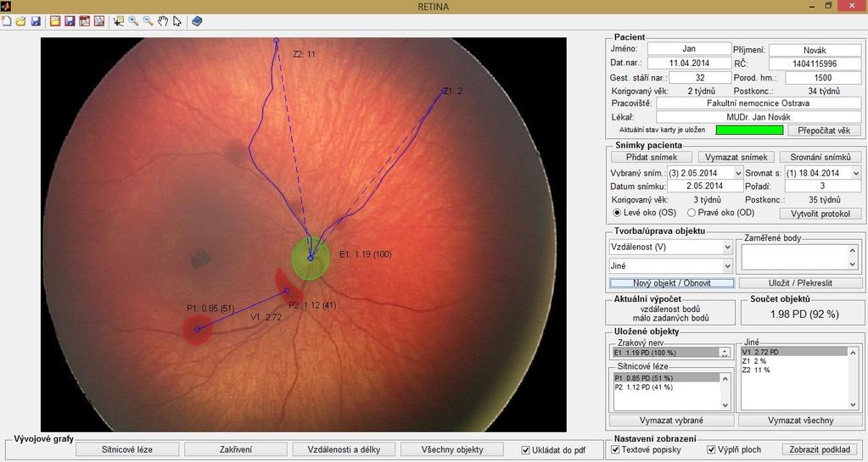Open the Všechny objekty graph
This screenshot has height=462, width=868.
(x=452, y=449)
